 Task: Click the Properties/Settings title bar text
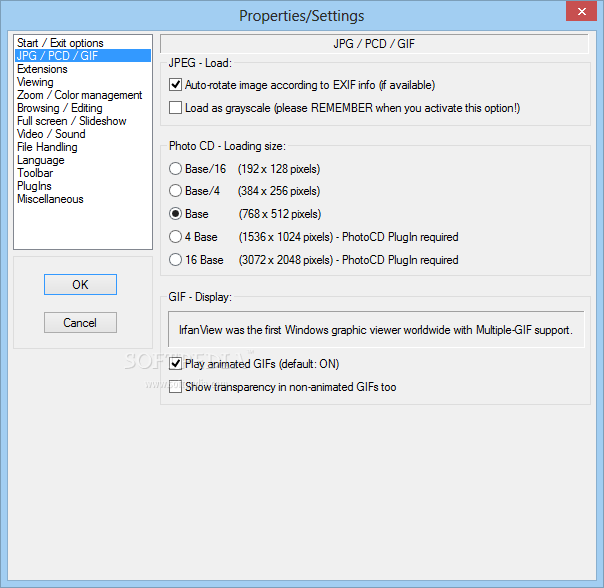pyautogui.click(x=301, y=16)
